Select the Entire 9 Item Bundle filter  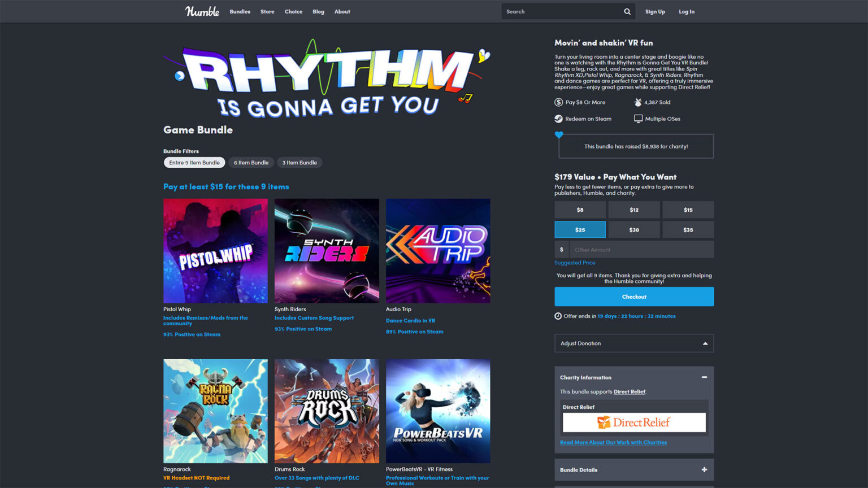pyautogui.click(x=194, y=163)
